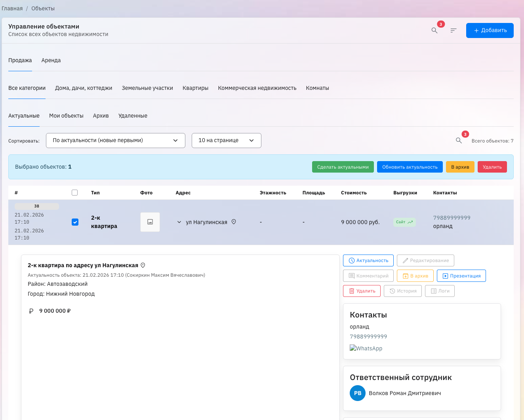This screenshot has width=524, height=420.
Task: Click the sort lines icon next to search
Action: pos(453,30)
